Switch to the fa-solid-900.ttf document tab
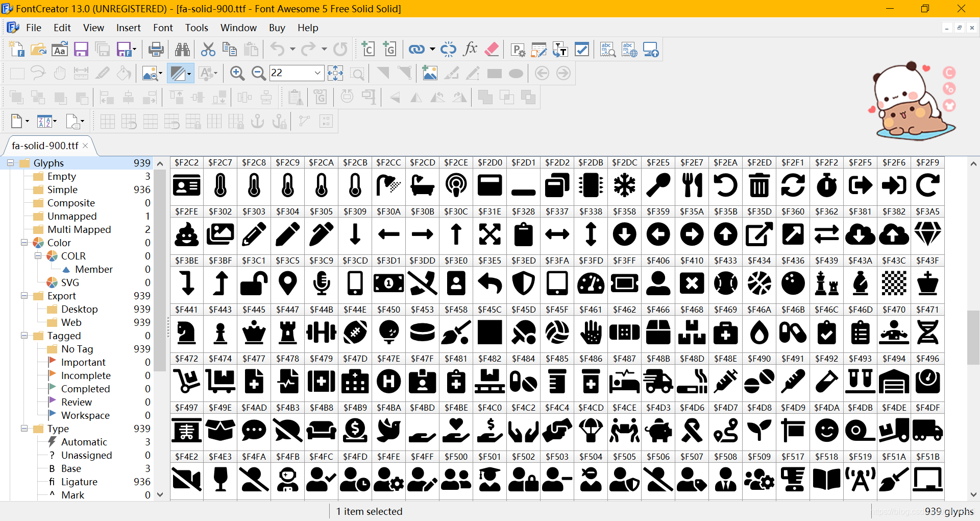 coord(45,146)
